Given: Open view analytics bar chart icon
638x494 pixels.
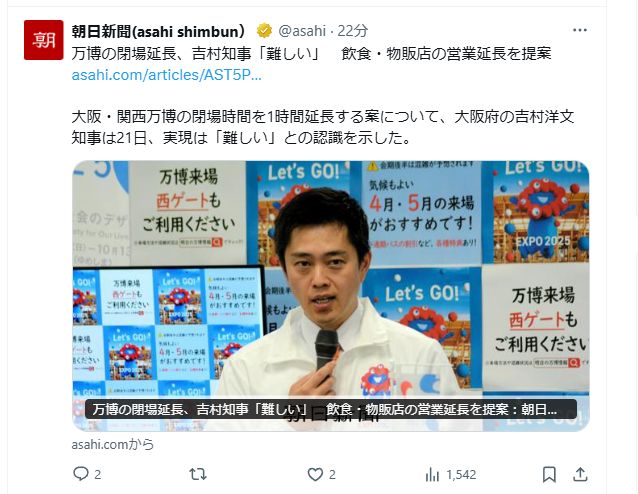Looking at the screenshot, I should 432,474.
